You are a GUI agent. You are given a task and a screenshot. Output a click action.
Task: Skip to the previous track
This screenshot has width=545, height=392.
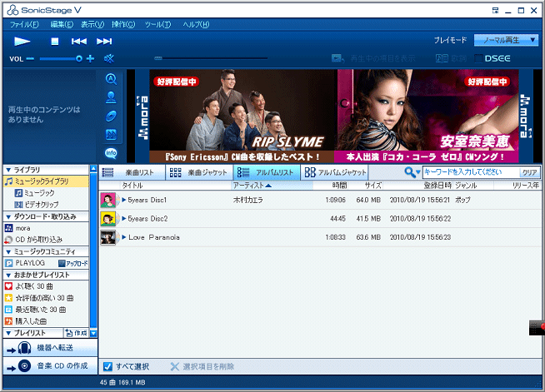coord(79,42)
